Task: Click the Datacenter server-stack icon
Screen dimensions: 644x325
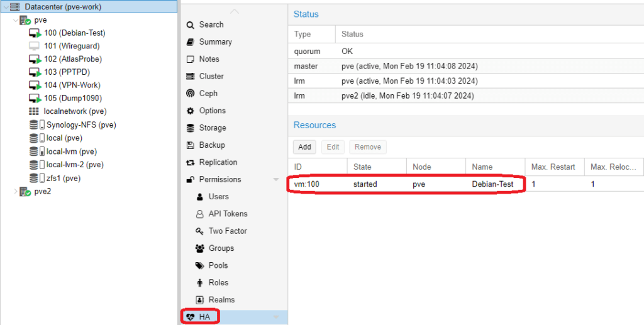Action: pos(16,7)
